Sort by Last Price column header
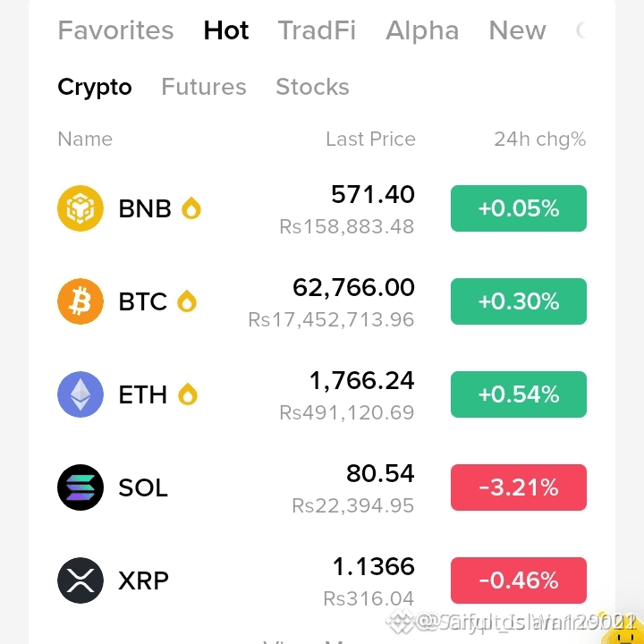The width and height of the screenshot is (644, 644). coord(370,140)
